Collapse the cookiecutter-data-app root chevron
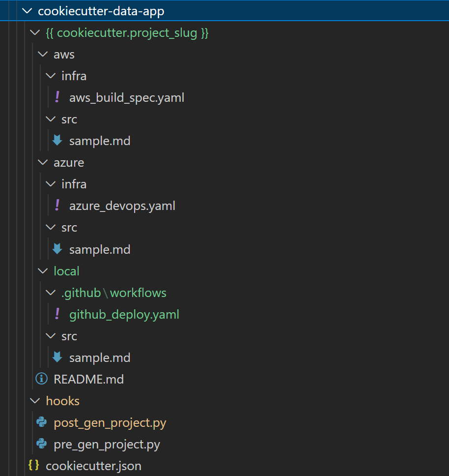This screenshot has height=476, width=449. coord(28,11)
